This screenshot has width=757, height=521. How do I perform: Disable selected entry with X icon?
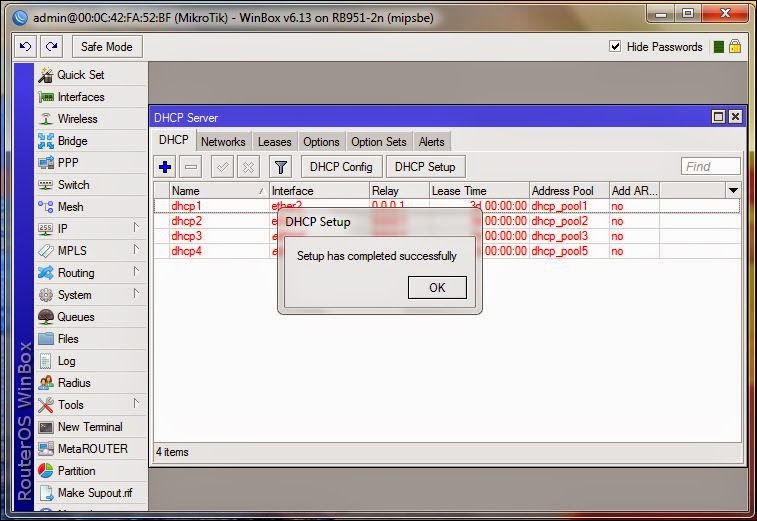click(248, 167)
